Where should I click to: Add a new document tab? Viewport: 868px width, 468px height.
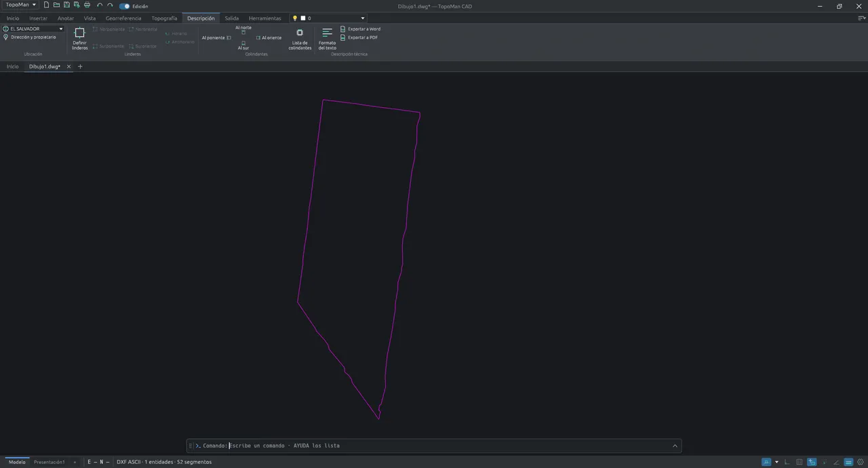click(80, 66)
